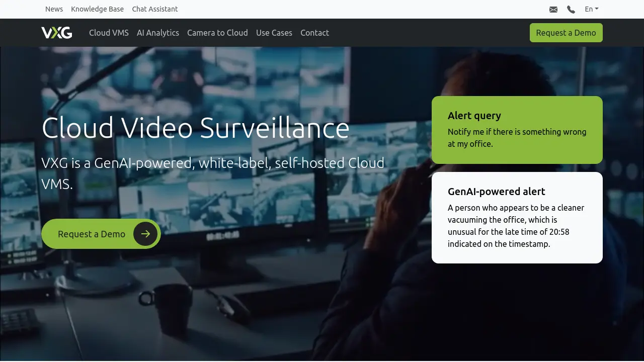
Task: Select Cloud VMS in navigation
Action: click(x=109, y=33)
